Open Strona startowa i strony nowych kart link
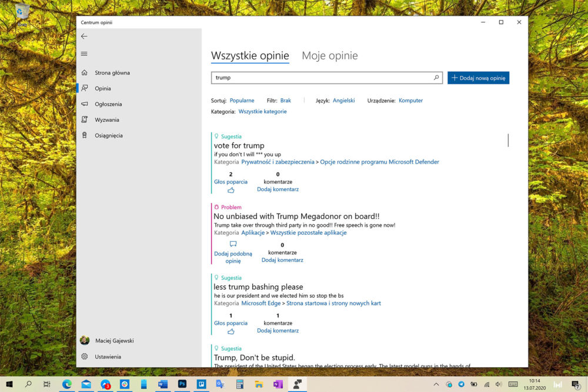Viewport: 588px width, 392px height. pos(333,303)
